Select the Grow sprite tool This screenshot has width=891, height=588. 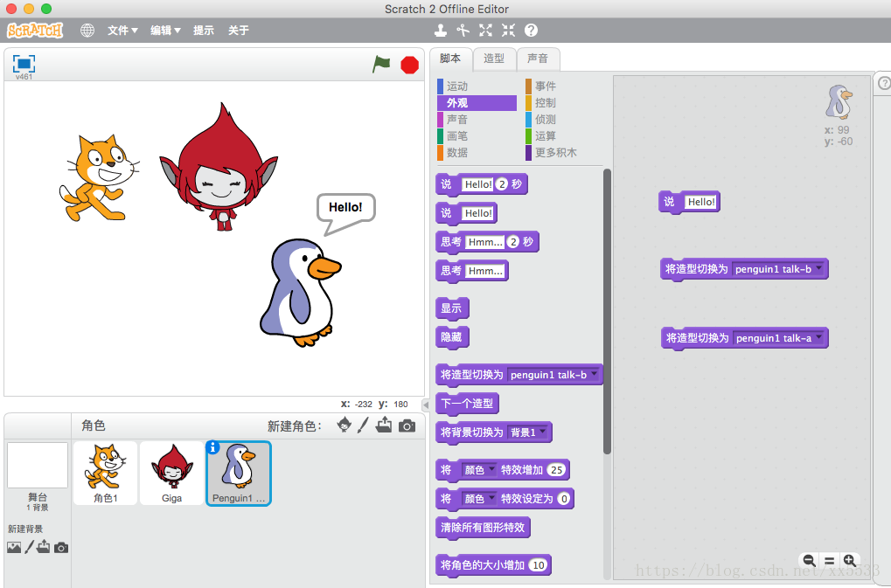point(486,30)
